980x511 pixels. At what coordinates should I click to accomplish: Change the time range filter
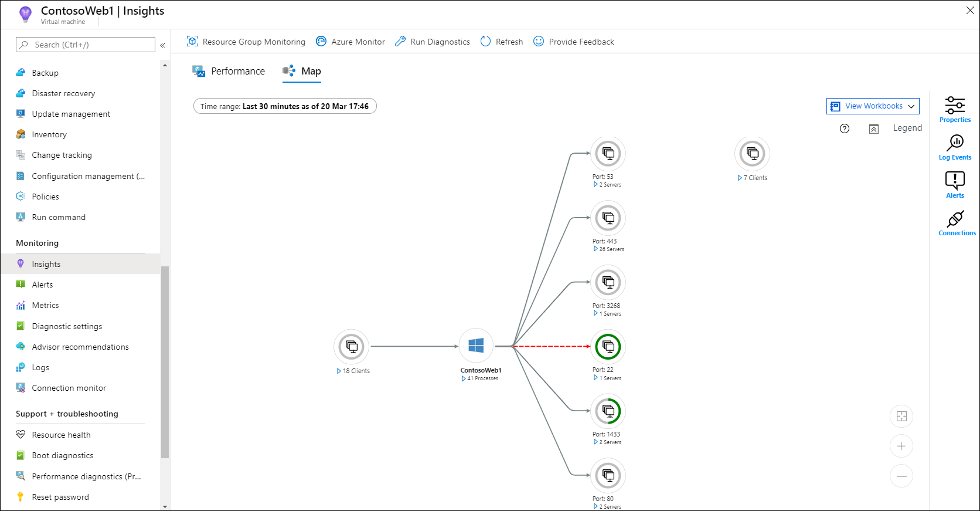[x=285, y=106]
